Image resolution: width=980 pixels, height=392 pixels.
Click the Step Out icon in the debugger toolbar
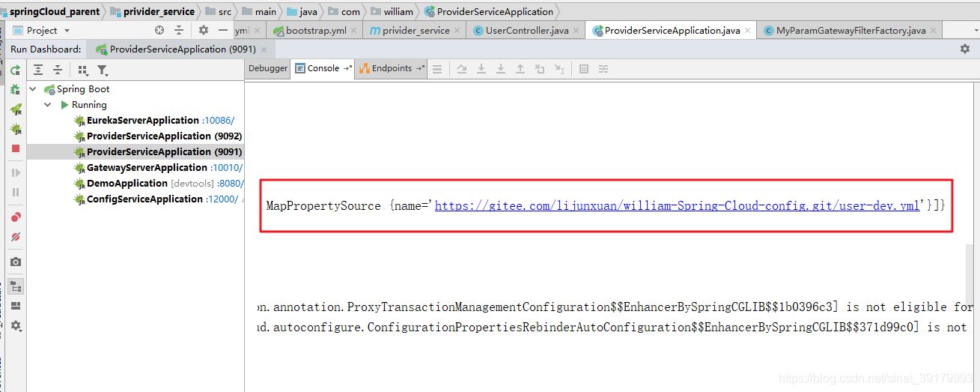520,69
